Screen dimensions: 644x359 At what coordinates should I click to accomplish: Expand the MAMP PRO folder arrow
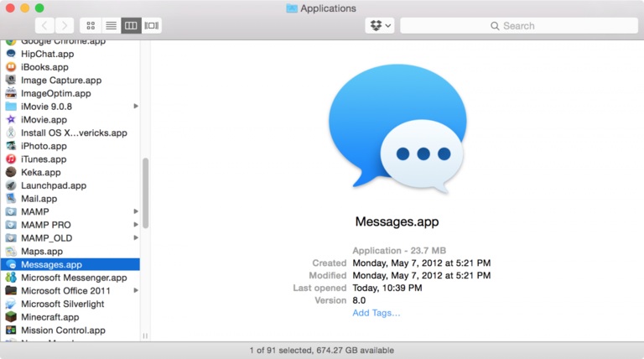point(136,225)
